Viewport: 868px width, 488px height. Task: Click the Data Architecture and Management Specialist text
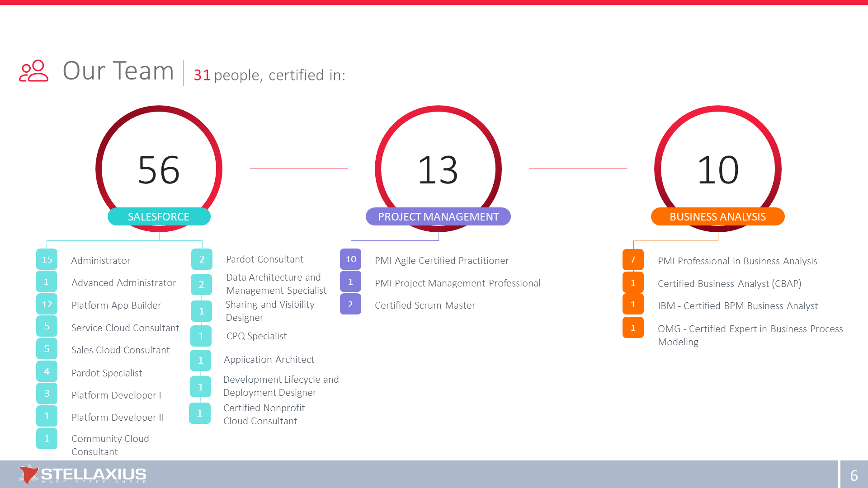coord(276,284)
